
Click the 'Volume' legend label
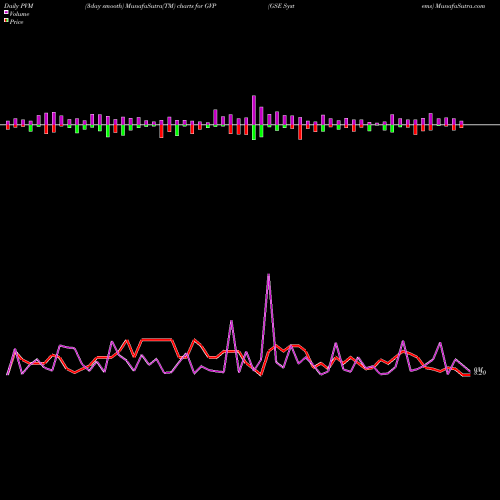coord(19,14)
